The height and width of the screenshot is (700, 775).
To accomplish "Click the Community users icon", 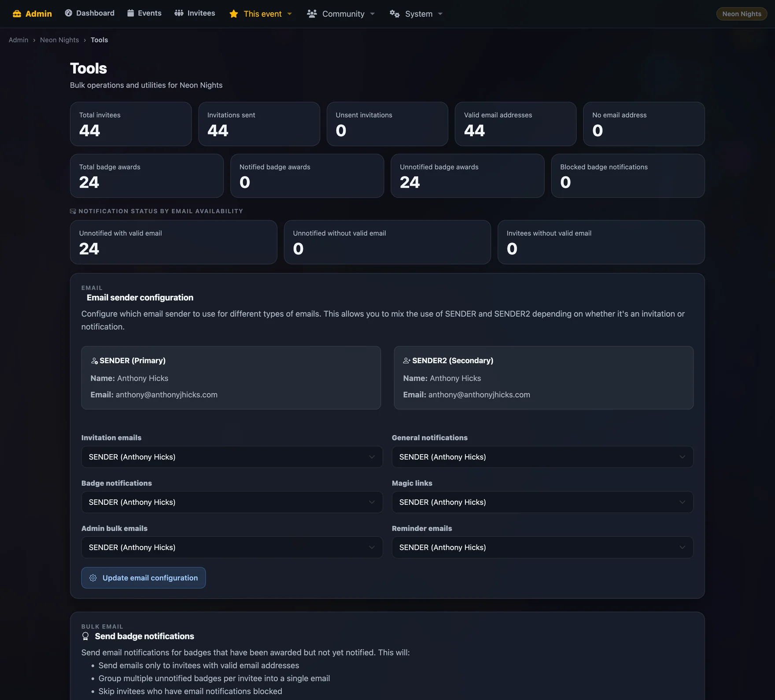I will (x=312, y=14).
